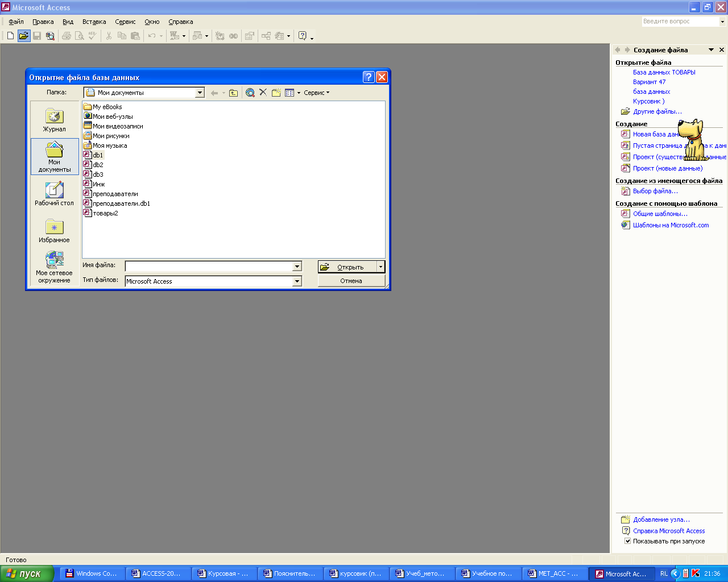Click the Шаблоны на Microsoft.com link
Viewport: 728px width, 582px height.
[x=671, y=225]
